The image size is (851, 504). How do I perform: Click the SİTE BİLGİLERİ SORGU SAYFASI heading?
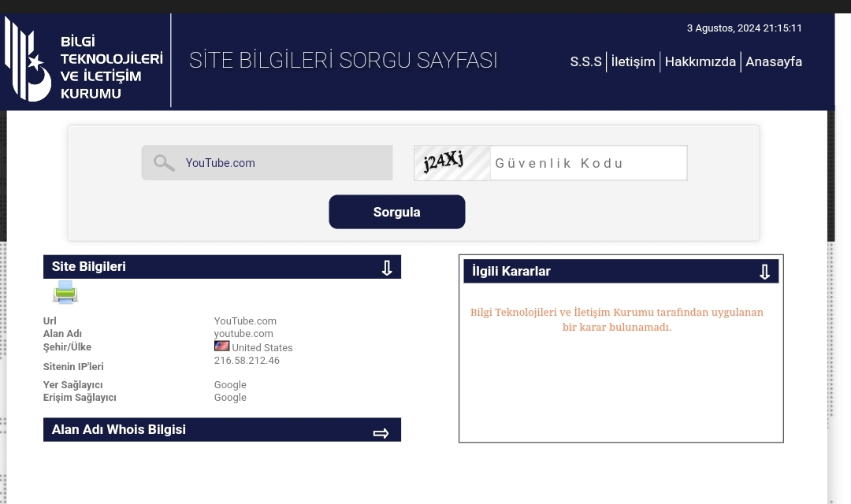[x=343, y=60]
